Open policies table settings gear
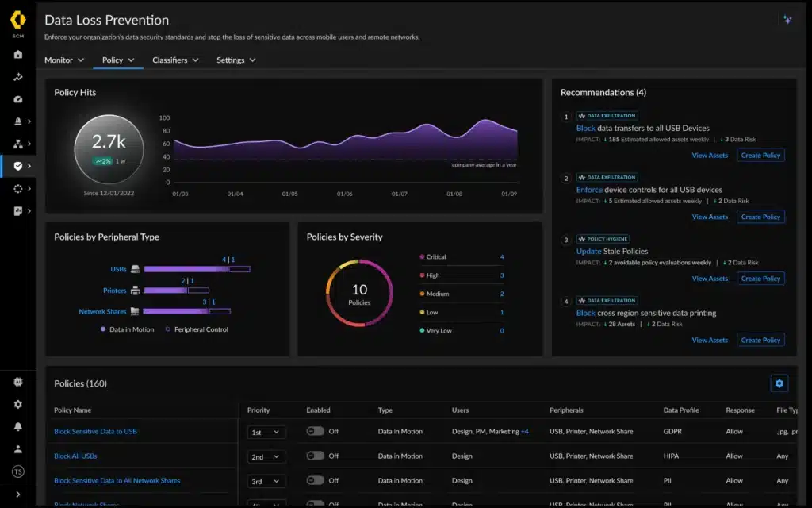 coord(779,383)
